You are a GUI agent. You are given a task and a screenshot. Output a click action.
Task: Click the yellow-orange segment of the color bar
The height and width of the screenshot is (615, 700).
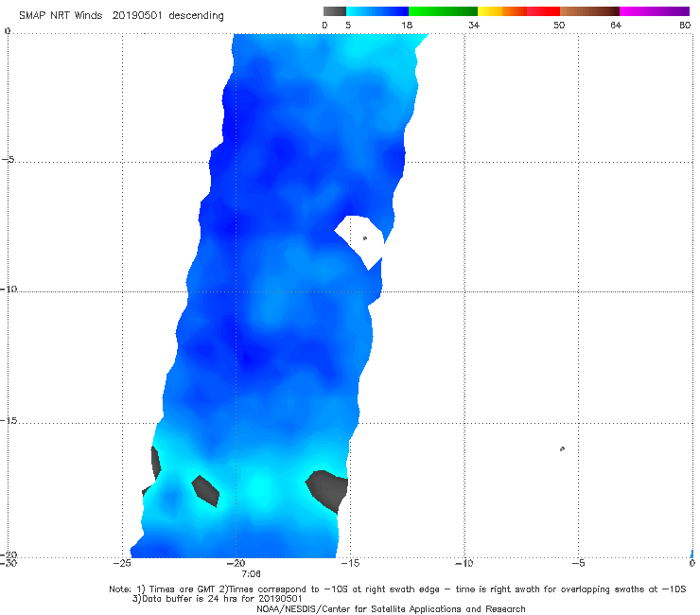502,11
